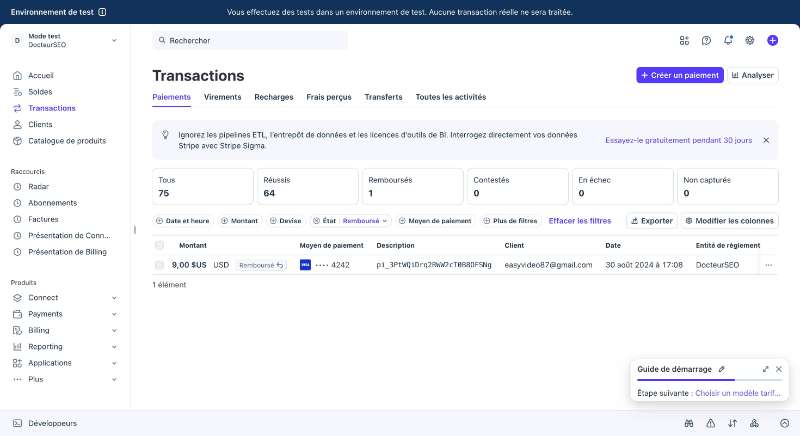The height and width of the screenshot is (436, 800).
Task: Click Essayez-le gratuitement pendant 30 jours
Action: tap(679, 140)
